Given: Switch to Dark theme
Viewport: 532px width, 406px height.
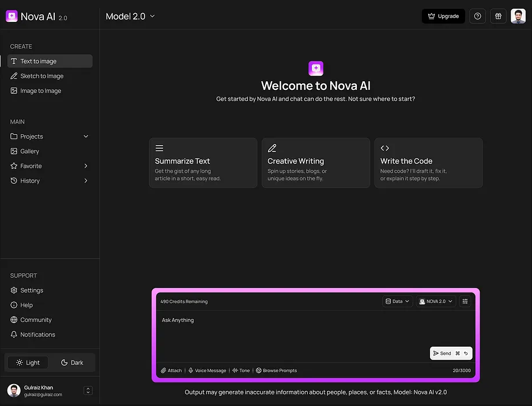Looking at the screenshot, I should click(x=72, y=363).
